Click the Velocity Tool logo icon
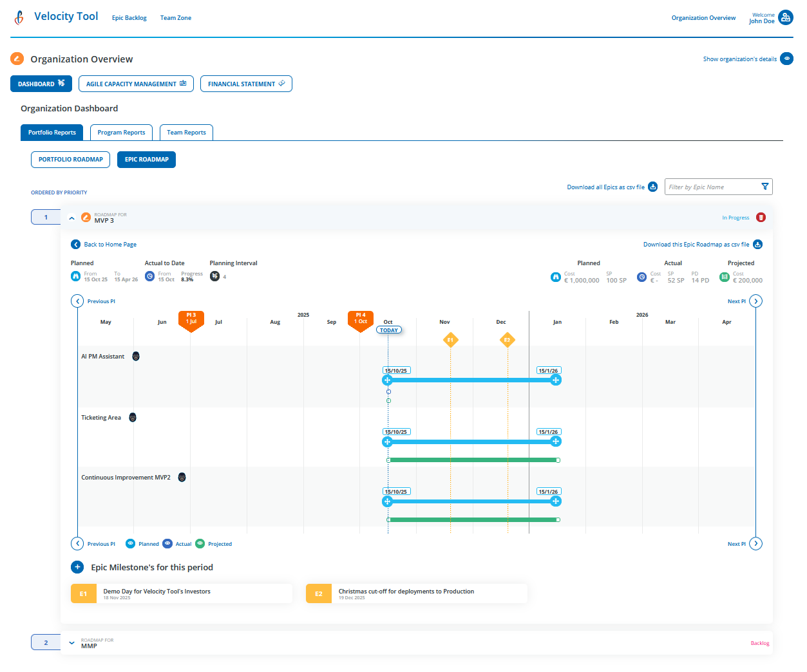Screen dimensions: 807x672 coord(19,17)
